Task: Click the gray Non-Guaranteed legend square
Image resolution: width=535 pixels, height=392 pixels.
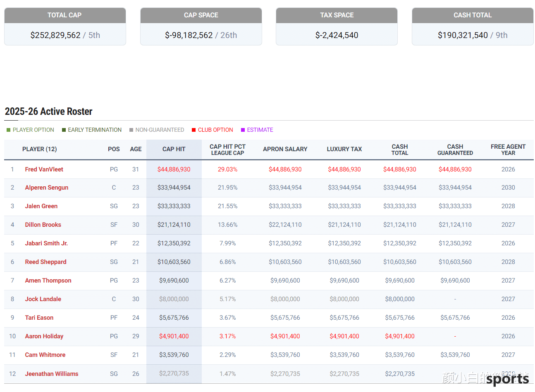Action: tap(131, 130)
